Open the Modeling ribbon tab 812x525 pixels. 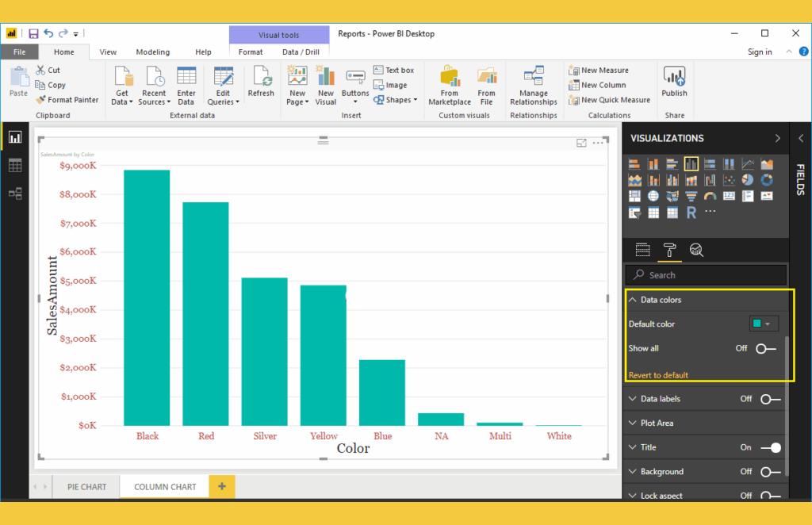(x=153, y=52)
